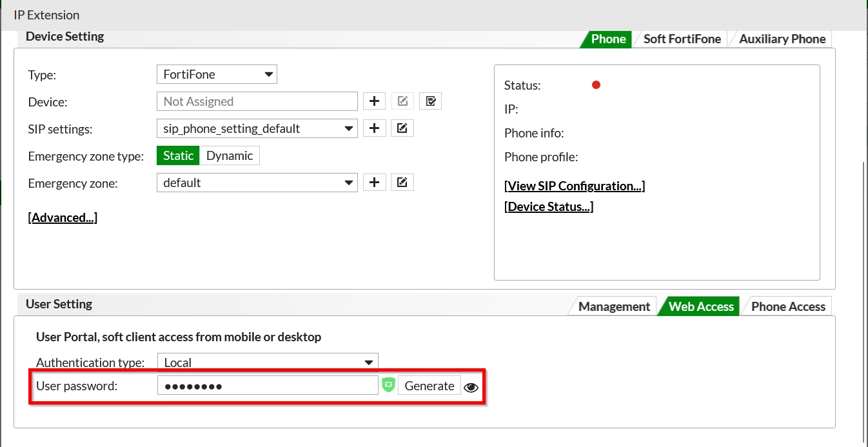Edit the default emergency zone

(402, 183)
